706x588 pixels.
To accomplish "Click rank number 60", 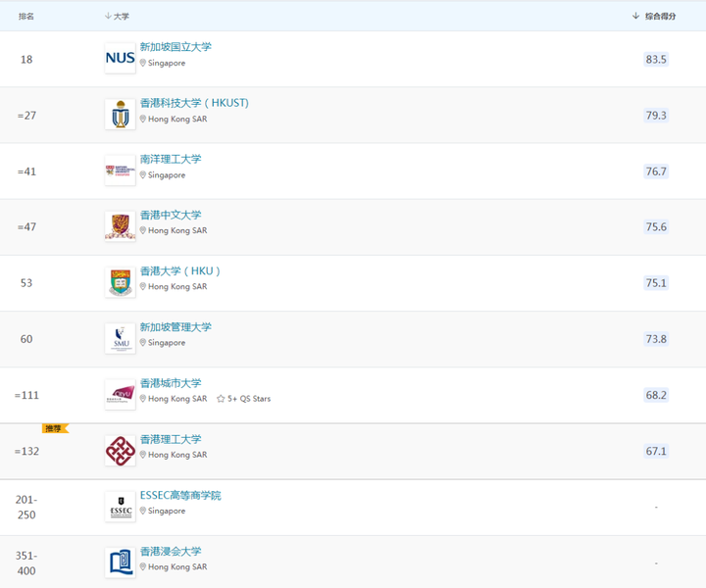I will tap(26, 339).
